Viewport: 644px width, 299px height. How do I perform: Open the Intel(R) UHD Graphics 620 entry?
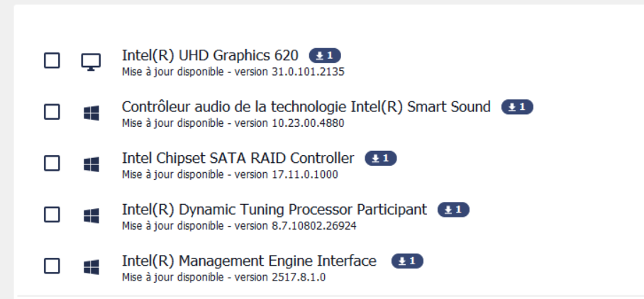pos(210,55)
